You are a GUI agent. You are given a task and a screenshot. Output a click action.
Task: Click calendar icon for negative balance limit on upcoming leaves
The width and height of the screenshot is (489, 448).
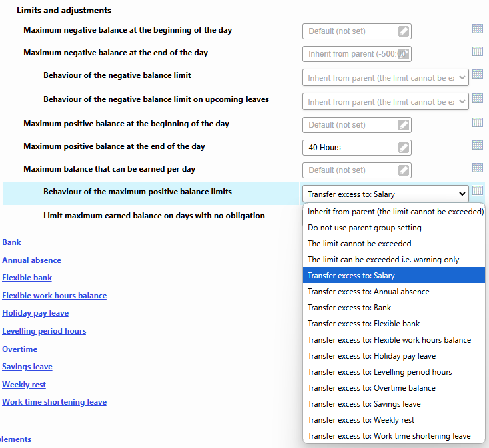click(x=478, y=98)
